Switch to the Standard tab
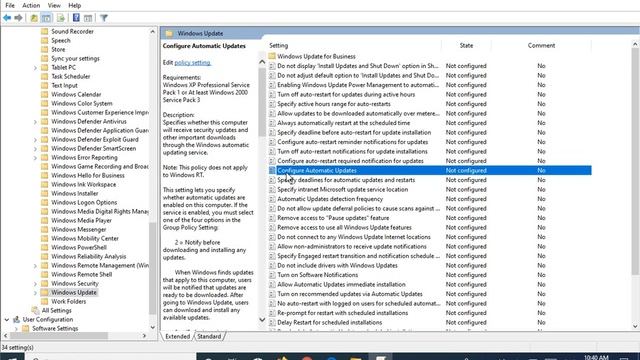Screen dimensions: 640x360 209,336
